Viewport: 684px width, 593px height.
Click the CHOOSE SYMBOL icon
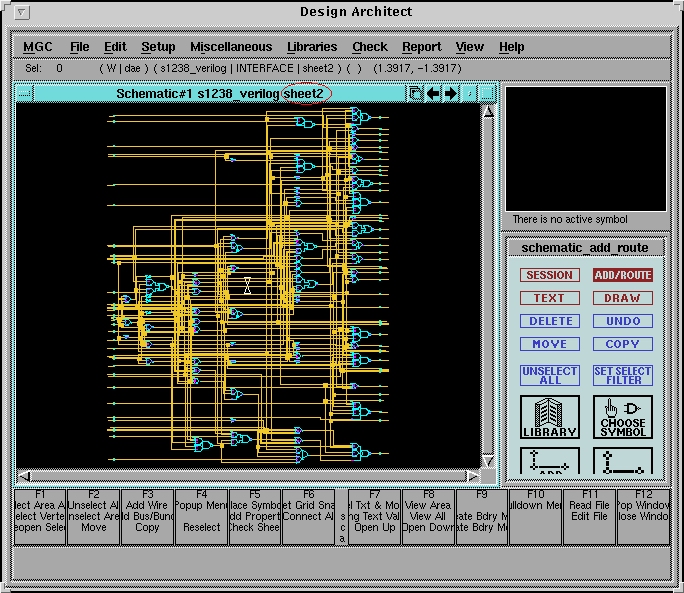pos(623,416)
